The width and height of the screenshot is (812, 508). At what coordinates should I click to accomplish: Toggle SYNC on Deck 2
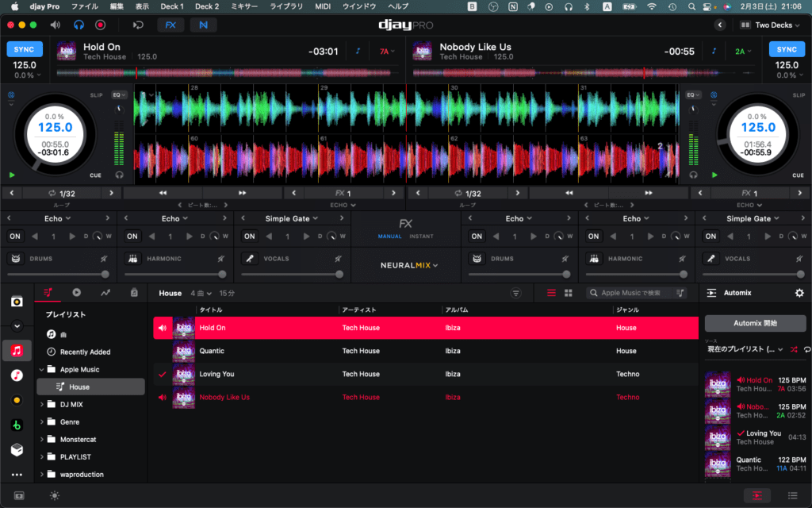coord(787,49)
